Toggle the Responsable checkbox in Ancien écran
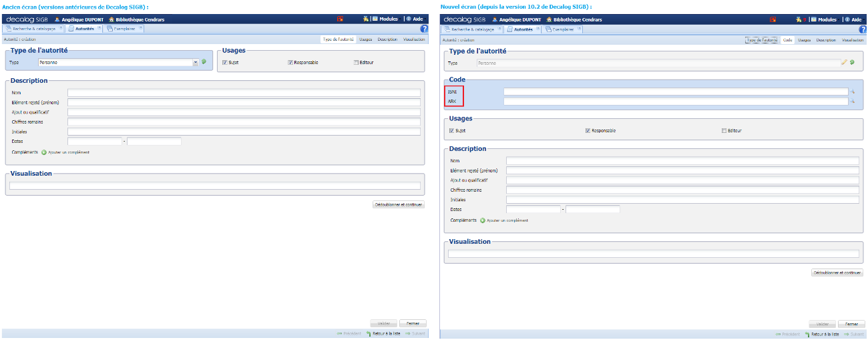Viewport: 868px width, 340px height. (290, 62)
